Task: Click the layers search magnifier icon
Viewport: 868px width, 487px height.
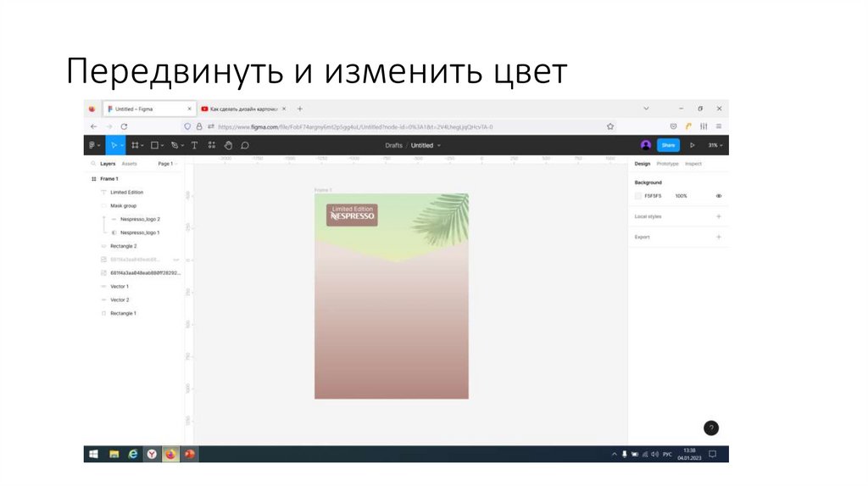Action: coord(93,164)
